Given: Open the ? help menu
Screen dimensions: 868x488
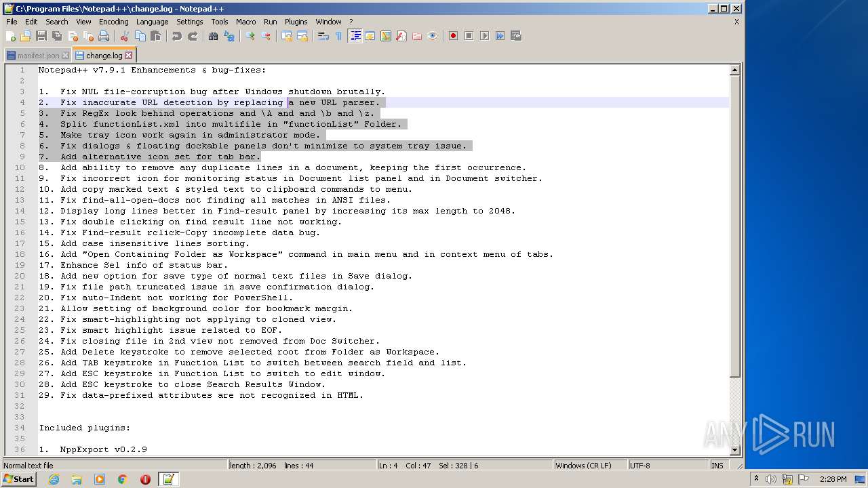Looking at the screenshot, I should [351, 22].
